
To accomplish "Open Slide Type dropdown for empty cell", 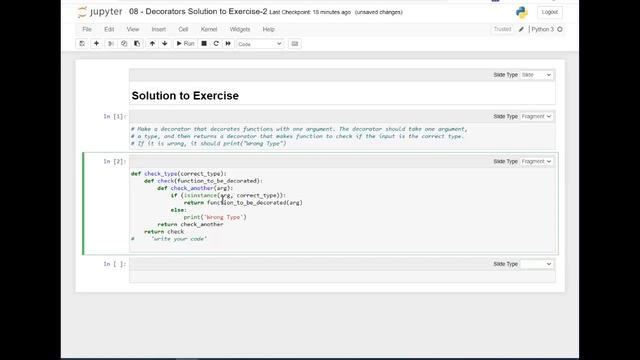I will (536, 264).
